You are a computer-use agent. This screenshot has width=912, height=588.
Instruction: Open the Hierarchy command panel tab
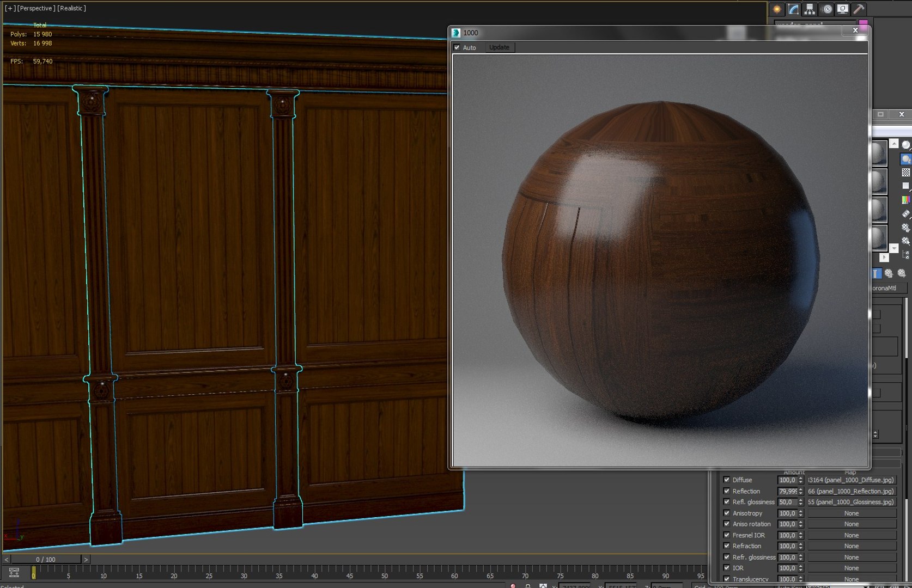tap(810, 9)
